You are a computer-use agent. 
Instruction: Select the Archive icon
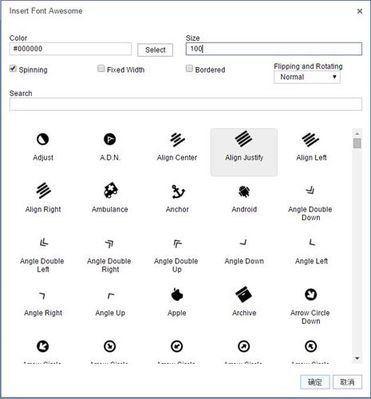244,294
